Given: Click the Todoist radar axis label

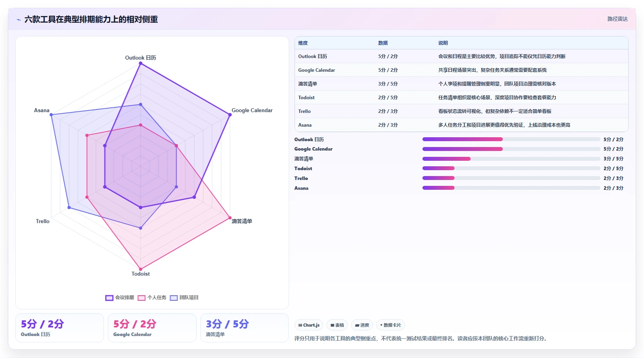Looking at the screenshot, I should point(140,274).
